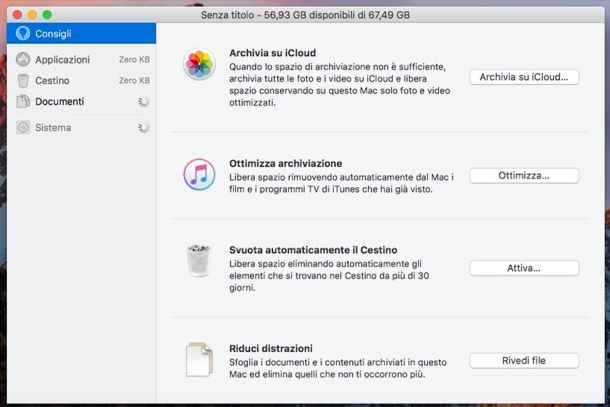Click the trash icon beside Svuota automaticamente
The height and width of the screenshot is (407, 610).
click(x=199, y=260)
